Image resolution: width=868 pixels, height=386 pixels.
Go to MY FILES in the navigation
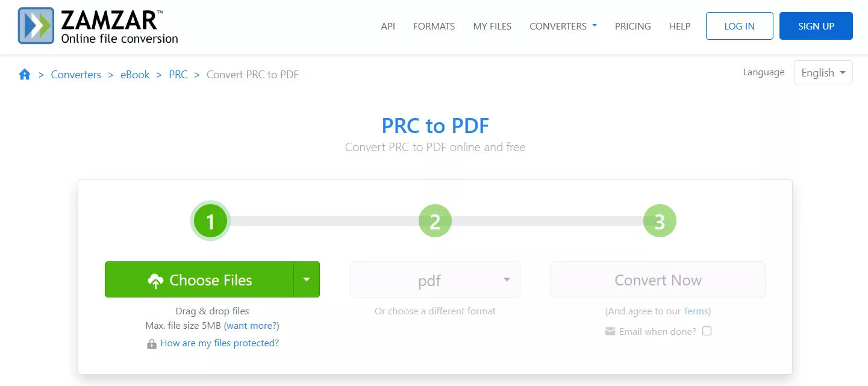click(492, 26)
